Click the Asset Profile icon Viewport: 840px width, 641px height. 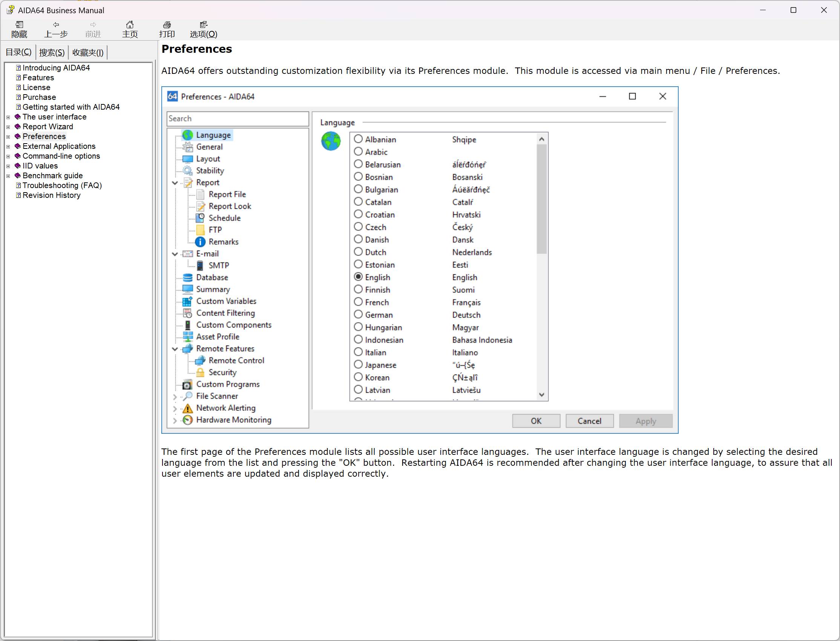point(187,337)
